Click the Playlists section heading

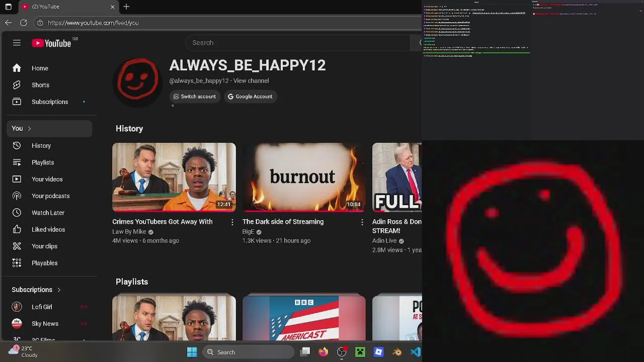[x=132, y=282]
